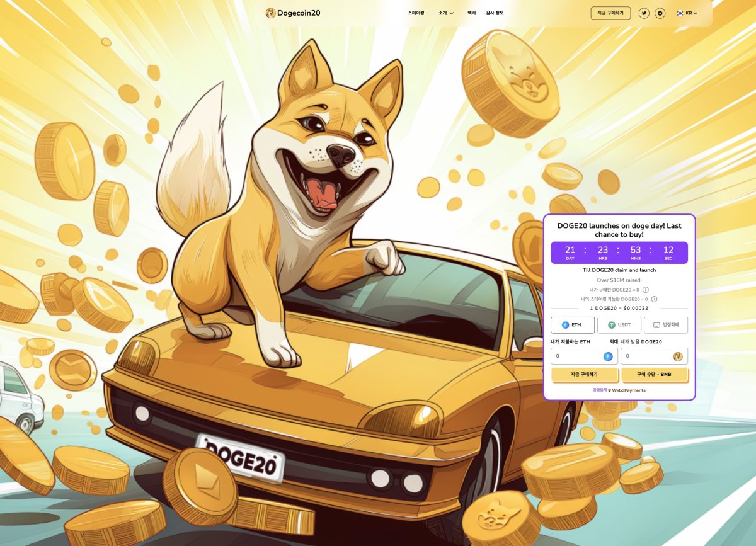Expand the 소개 menu chevron
The height and width of the screenshot is (546, 756).
point(452,13)
